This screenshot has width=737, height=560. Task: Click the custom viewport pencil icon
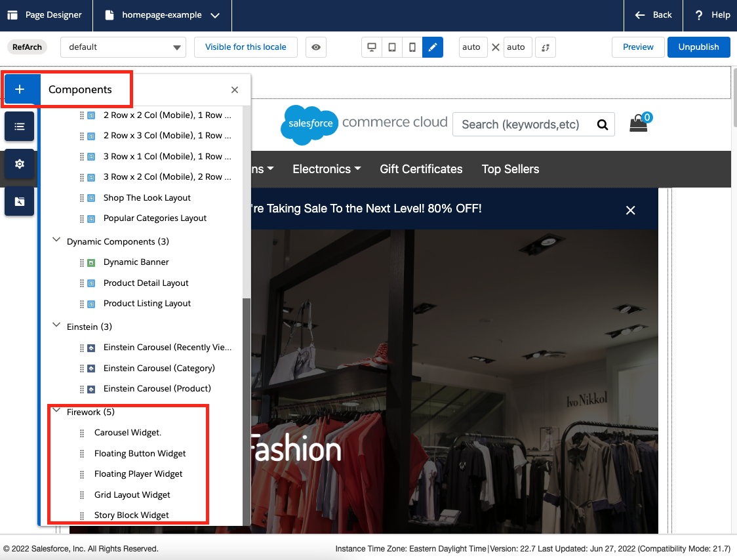tap(433, 47)
